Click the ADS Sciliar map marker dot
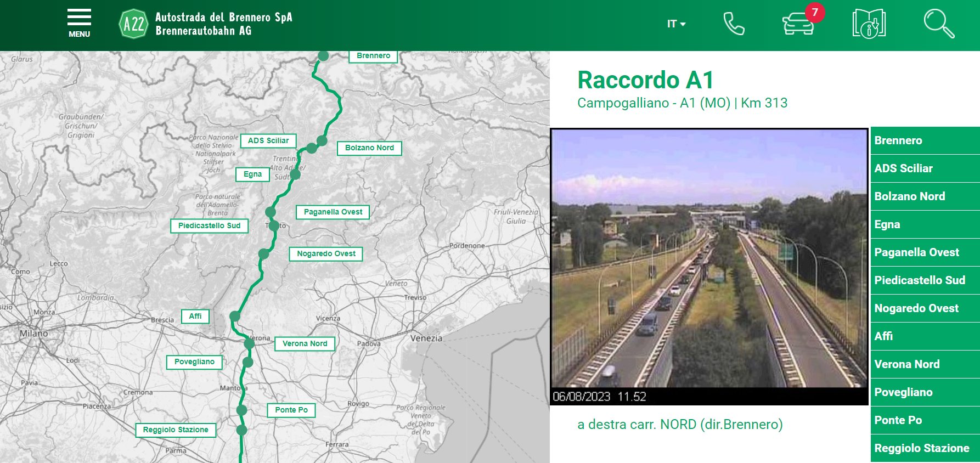Screen dimensions: 980x463 coord(311,148)
